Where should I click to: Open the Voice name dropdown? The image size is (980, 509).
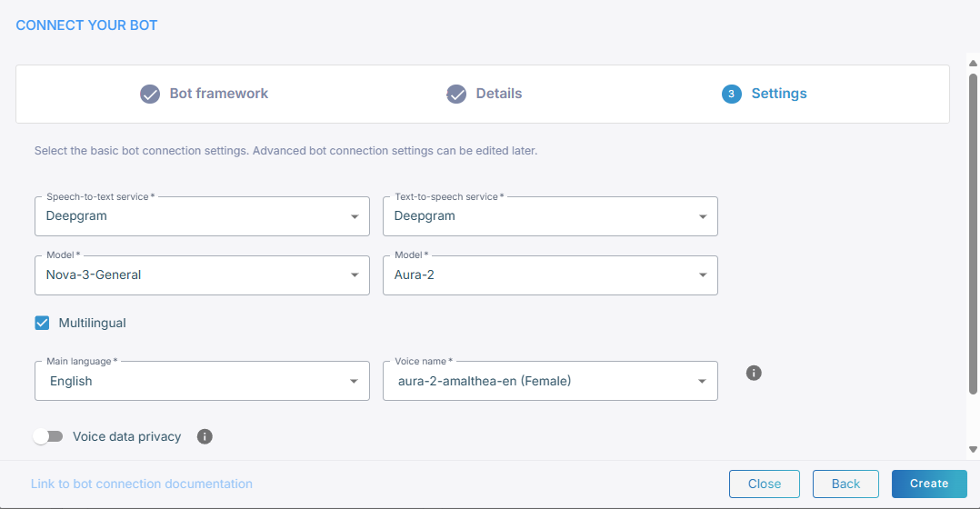click(x=550, y=381)
